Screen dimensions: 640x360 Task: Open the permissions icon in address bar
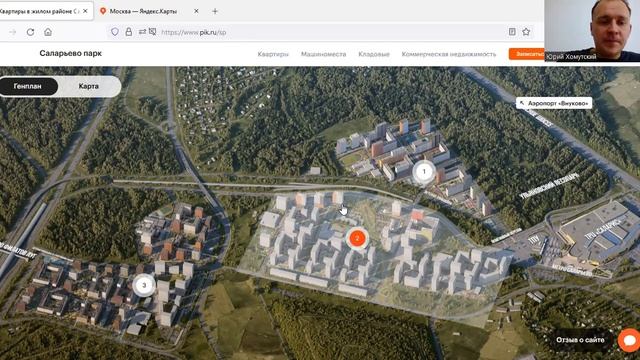142,31
